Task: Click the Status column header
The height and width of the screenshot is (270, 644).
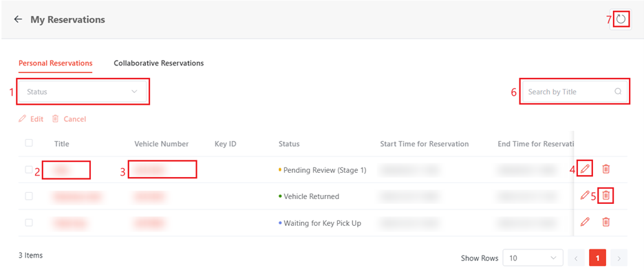Action: pyautogui.click(x=289, y=144)
